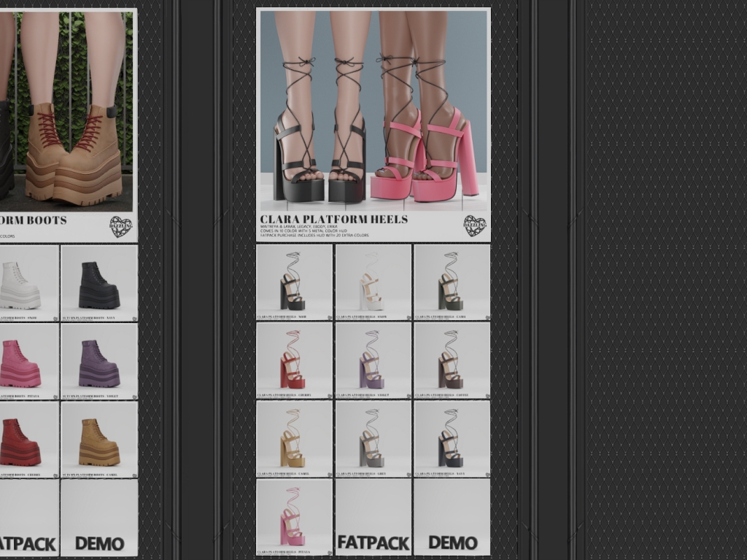Pick the Pitaya pink Clara heels tile
Screen dimensions: 747x560
[295, 517]
